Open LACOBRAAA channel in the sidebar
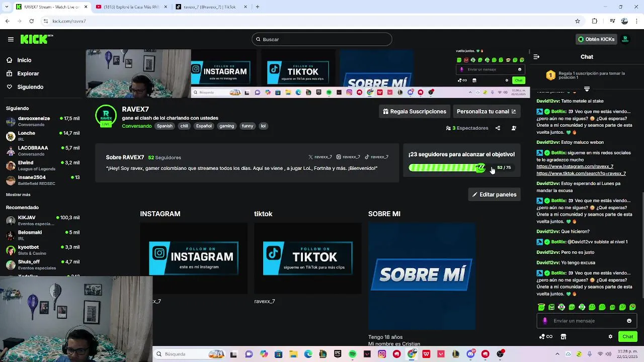This screenshot has height=362, width=644. (x=43, y=151)
